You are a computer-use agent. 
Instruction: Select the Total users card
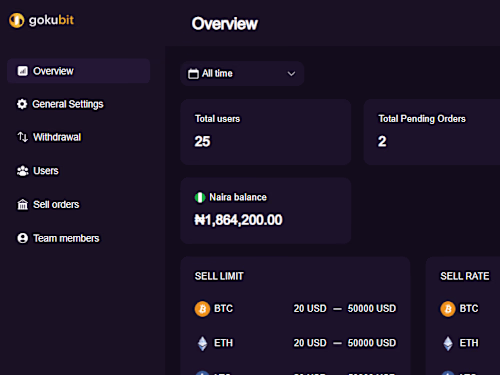coord(266,132)
